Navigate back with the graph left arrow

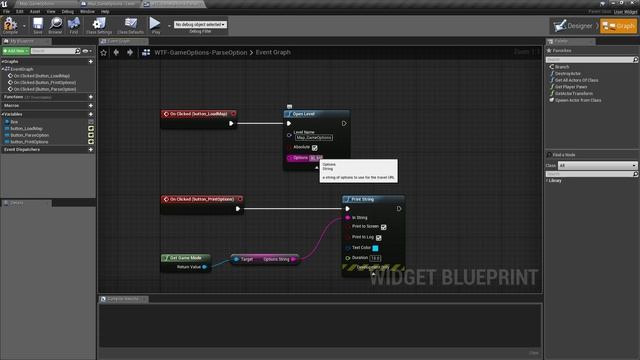(116, 52)
